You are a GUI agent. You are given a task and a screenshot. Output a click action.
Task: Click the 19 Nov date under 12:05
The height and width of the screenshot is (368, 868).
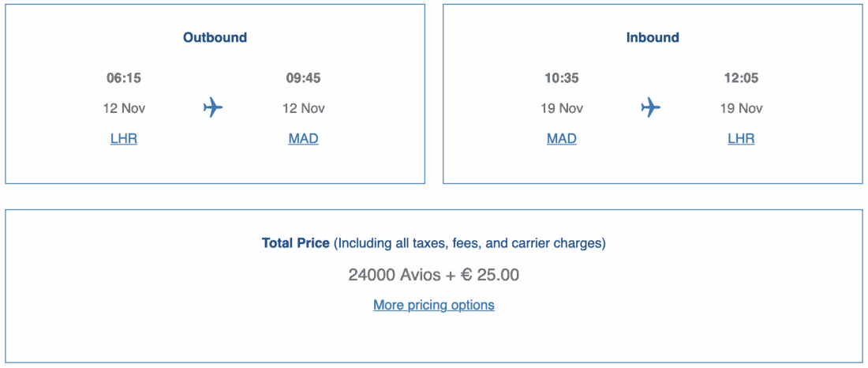741,108
